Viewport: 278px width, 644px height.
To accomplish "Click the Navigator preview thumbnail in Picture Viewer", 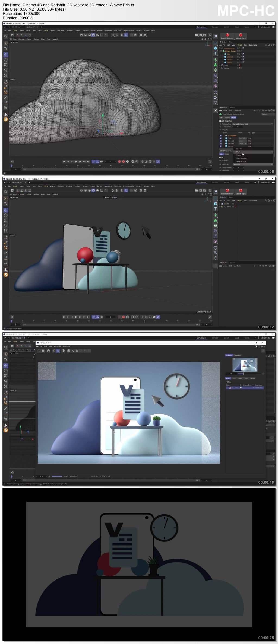I will click(x=245, y=364).
